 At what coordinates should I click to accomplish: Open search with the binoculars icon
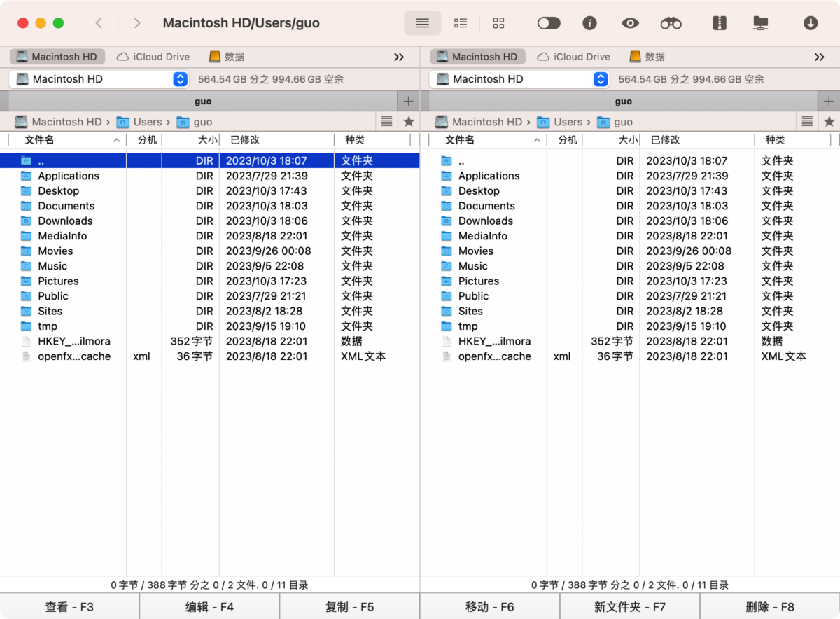click(671, 23)
